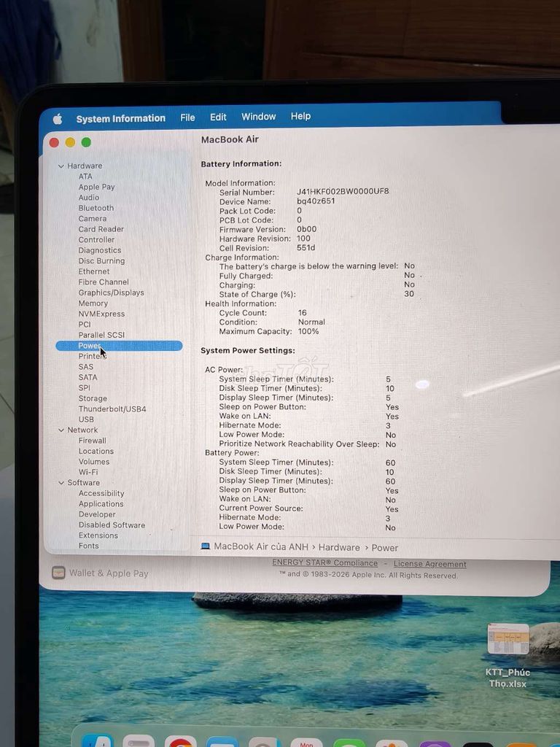Open the Help menu
560x747 pixels.
pos(300,116)
